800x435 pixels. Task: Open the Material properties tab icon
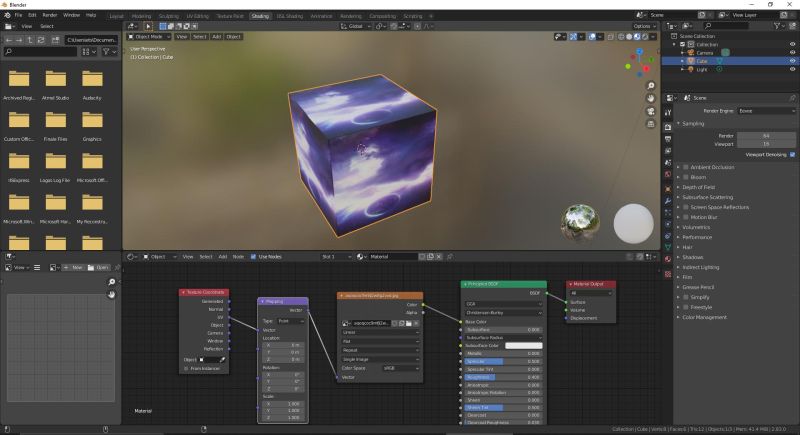[x=668, y=259]
